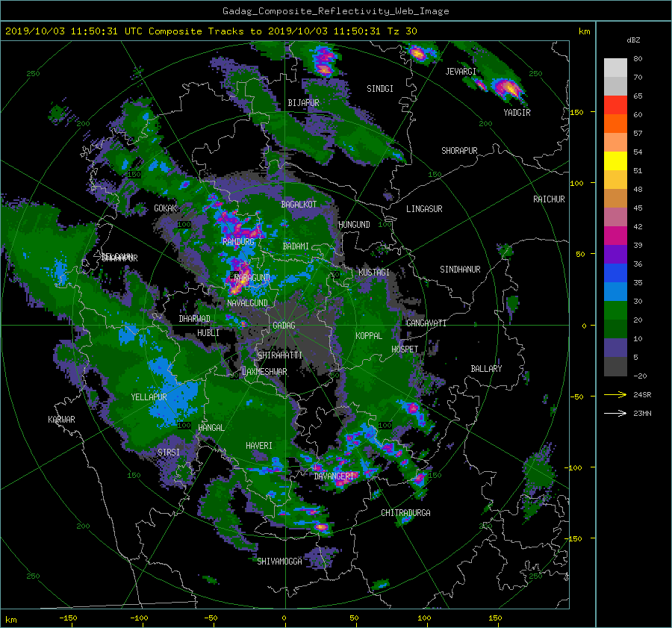Click the bright yellow legend swatch
Image resolution: width=672 pixels, height=628 pixels.
click(x=615, y=161)
